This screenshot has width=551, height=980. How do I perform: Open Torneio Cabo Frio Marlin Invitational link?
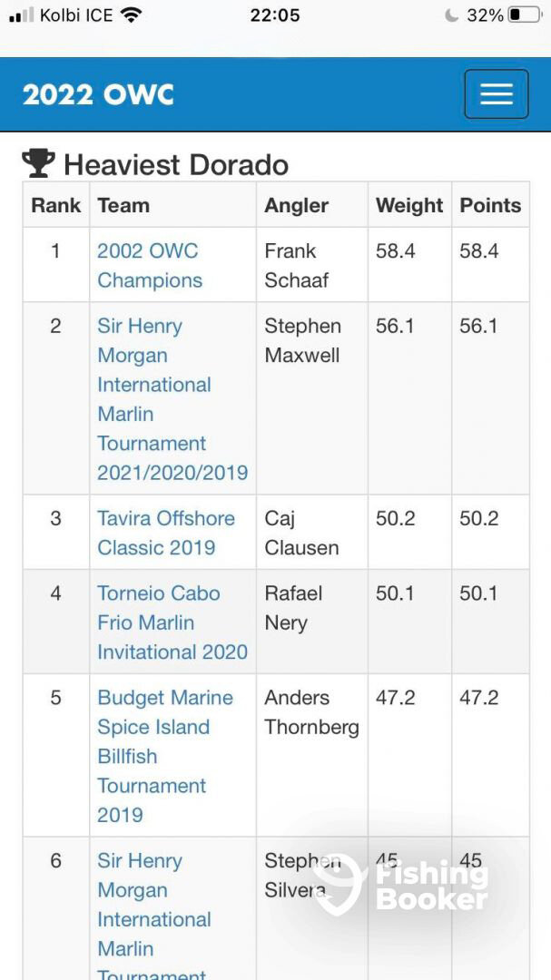click(x=172, y=622)
